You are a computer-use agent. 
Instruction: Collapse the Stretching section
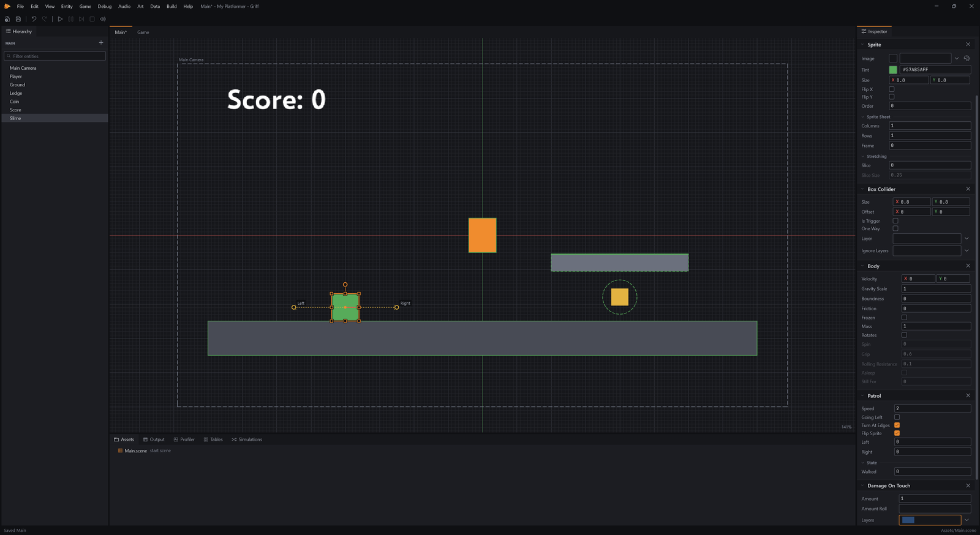tap(863, 156)
